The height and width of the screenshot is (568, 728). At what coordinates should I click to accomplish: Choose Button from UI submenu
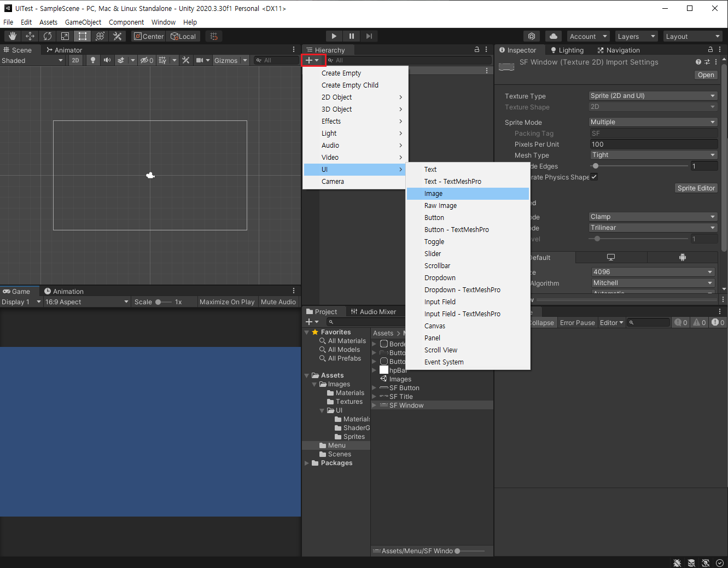point(468,218)
